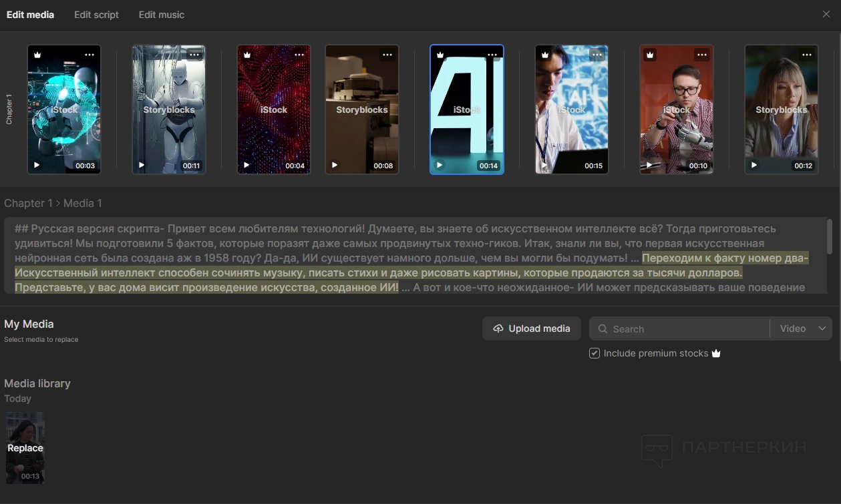Play the 00:08 Storyblocks machine clip
The image size is (841, 504).
click(335, 165)
